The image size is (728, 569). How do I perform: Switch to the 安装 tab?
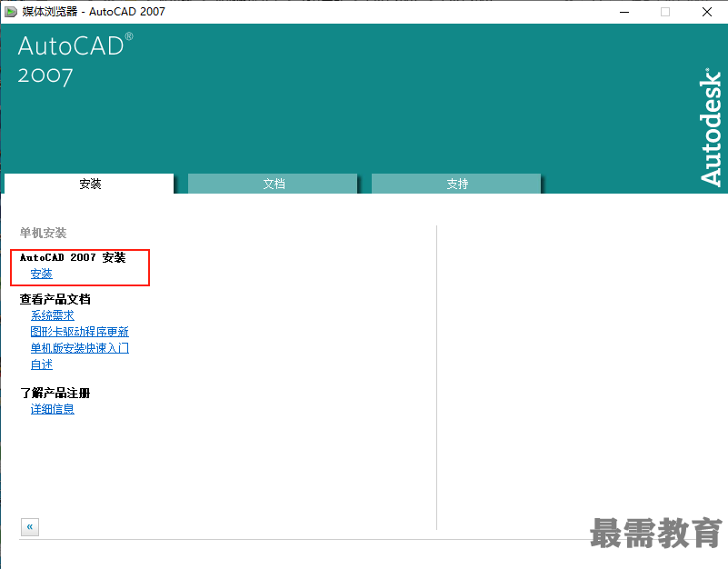point(89,184)
